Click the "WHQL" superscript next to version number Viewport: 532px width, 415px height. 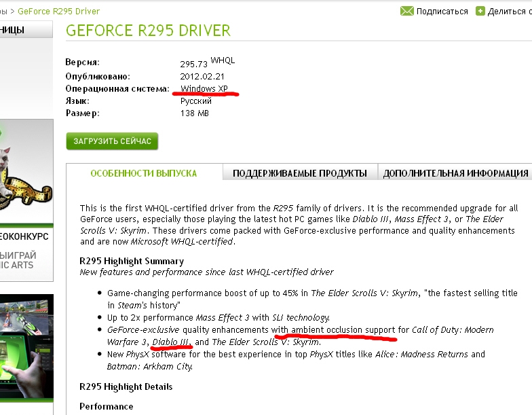223,60
